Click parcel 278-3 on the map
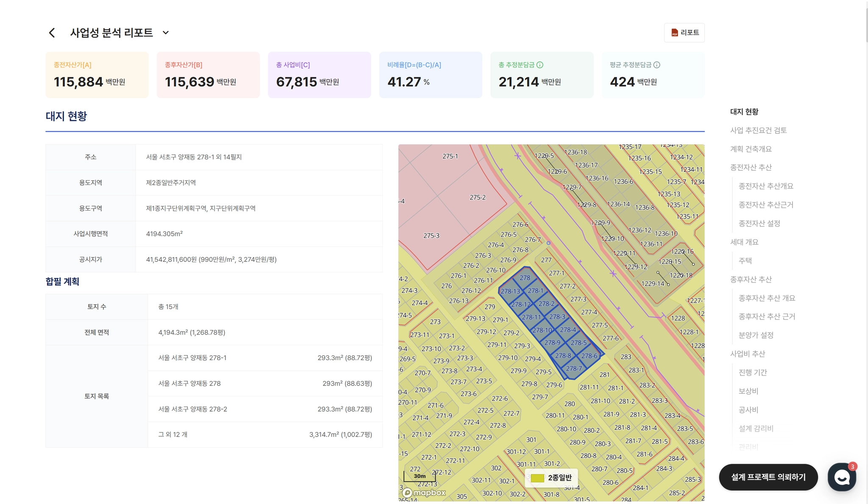Screen dimensions: 868x504 pyautogui.click(x=557, y=317)
